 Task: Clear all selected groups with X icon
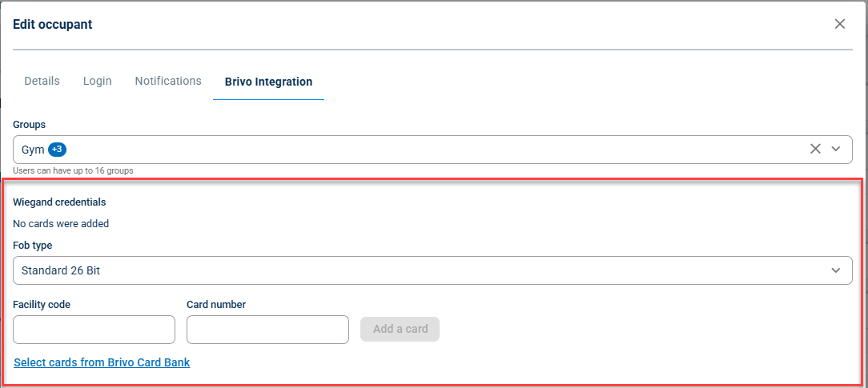(815, 149)
